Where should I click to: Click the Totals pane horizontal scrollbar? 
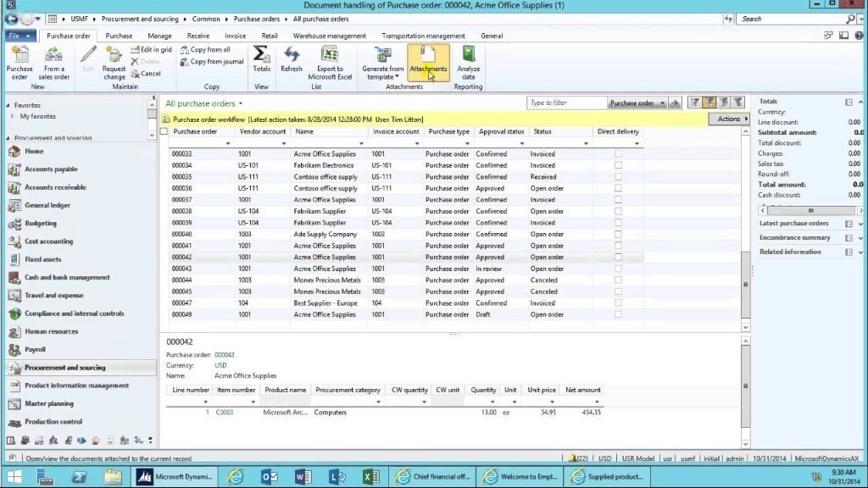click(810, 211)
